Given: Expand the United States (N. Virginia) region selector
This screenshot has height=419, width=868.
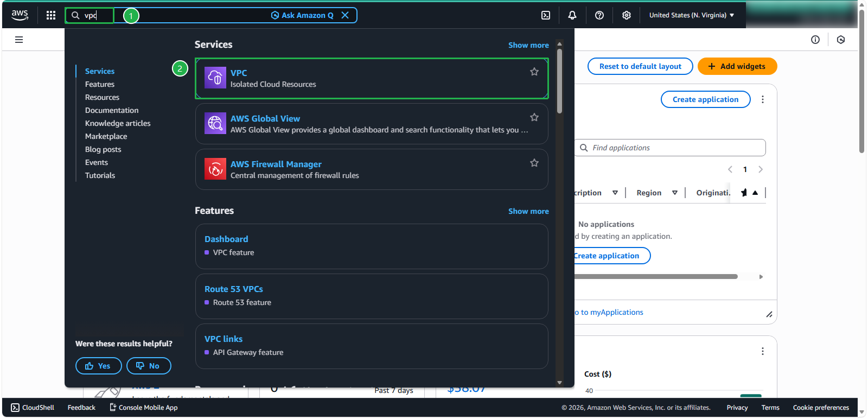Looking at the screenshot, I should coord(692,15).
